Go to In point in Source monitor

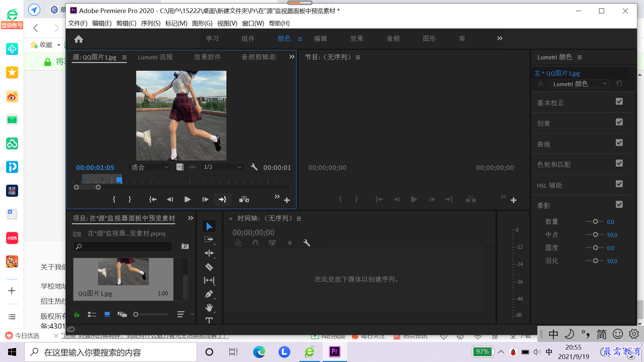153,199
